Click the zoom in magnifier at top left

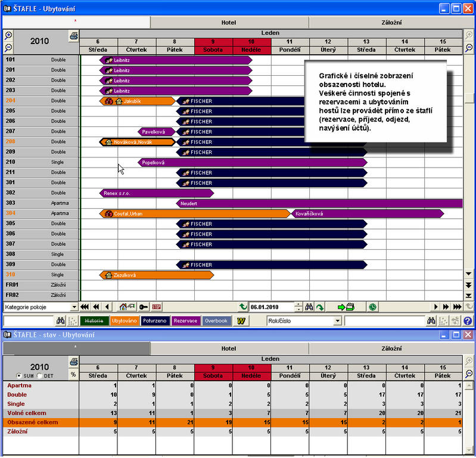8,36
